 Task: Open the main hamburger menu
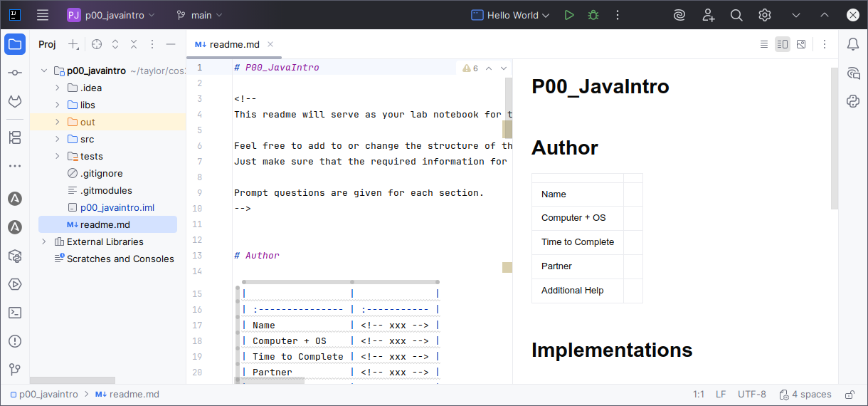[x=43, y=15]
